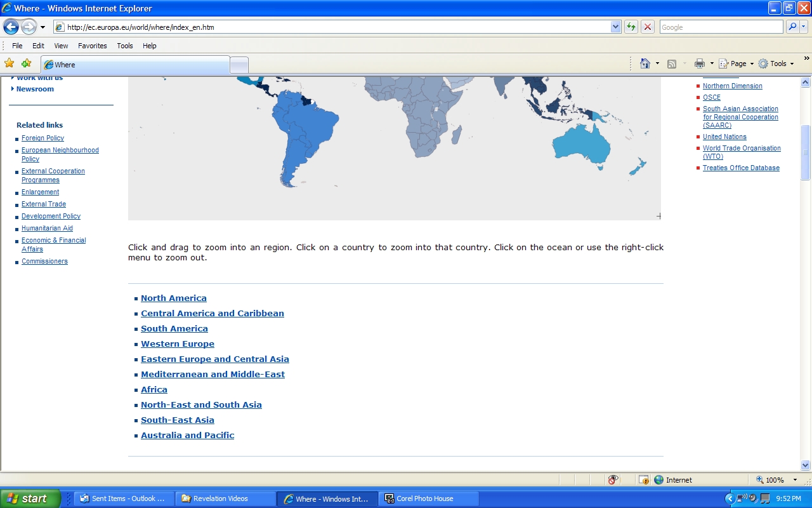Click the Add to Favorites icon
This screenshot has width=812, height=508.
coord(26,63)
